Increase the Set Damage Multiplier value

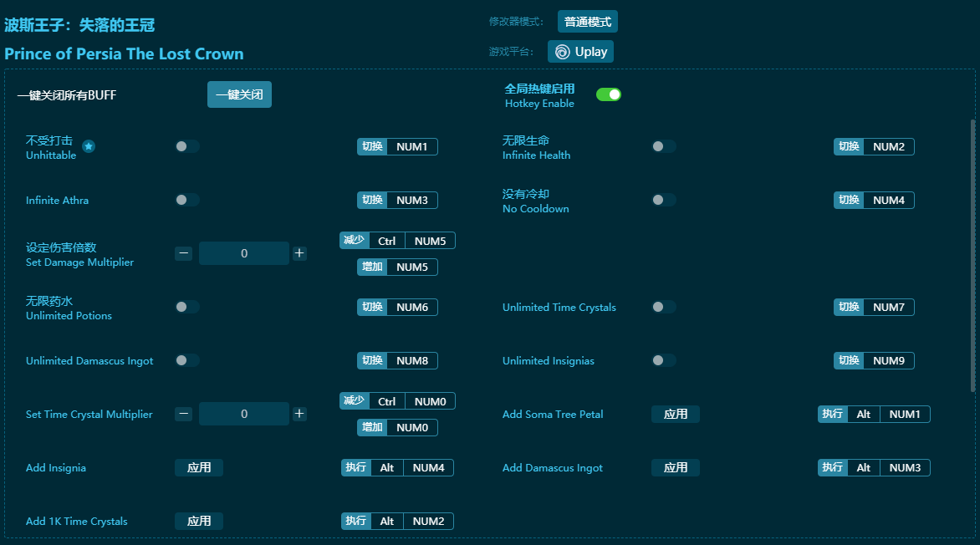pos(299,253)
